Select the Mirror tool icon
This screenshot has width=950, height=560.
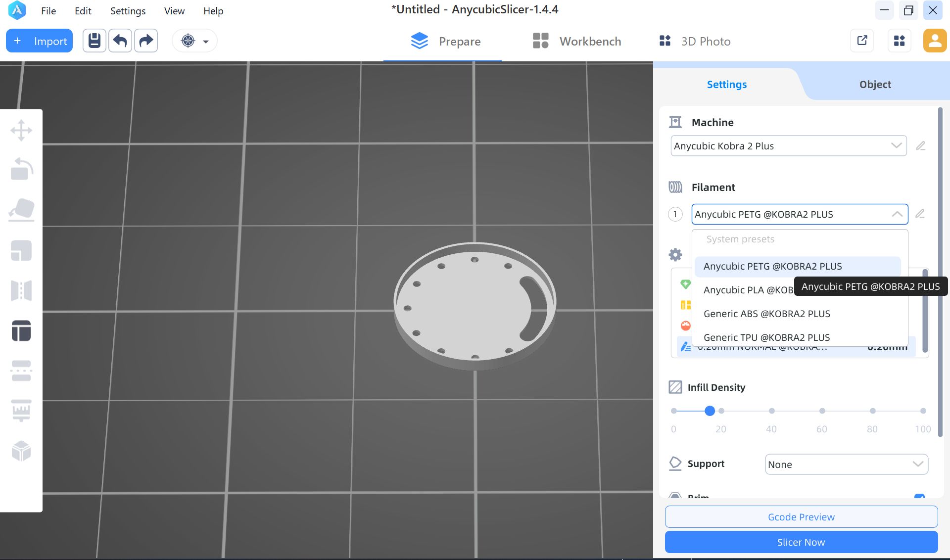[21, 290]
